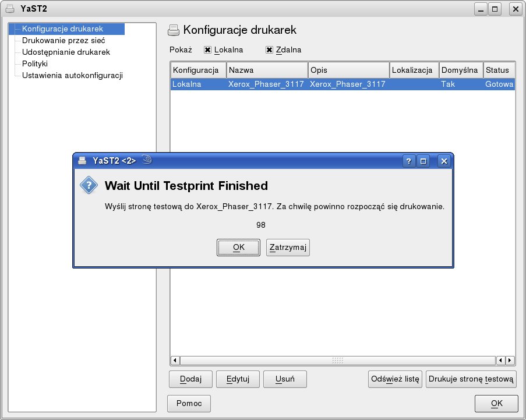Viewport: 526px width, 420px height.
Task: Maximize the YaST2 <2> dialog window
Action: [x=423, y=161]
